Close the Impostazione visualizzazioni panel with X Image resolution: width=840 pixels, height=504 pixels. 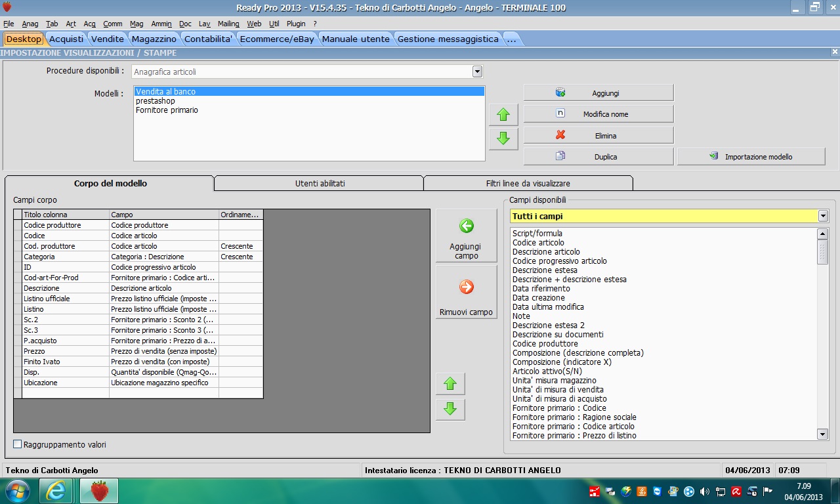click(x=835, y=52)
